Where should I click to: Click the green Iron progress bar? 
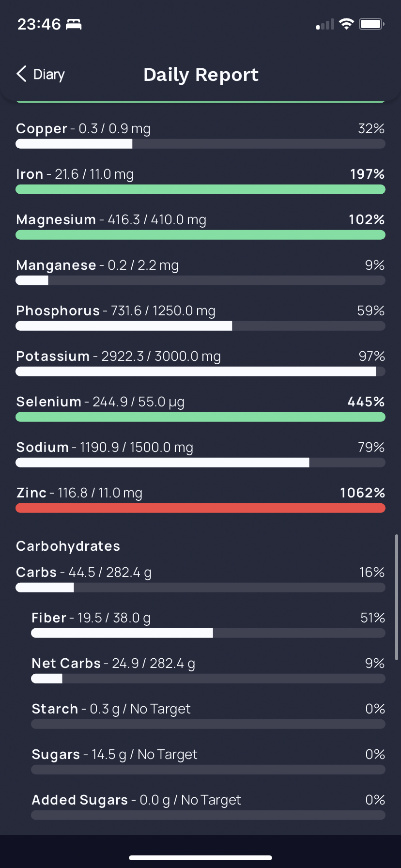pyautogui.click(x=200, y=189)
